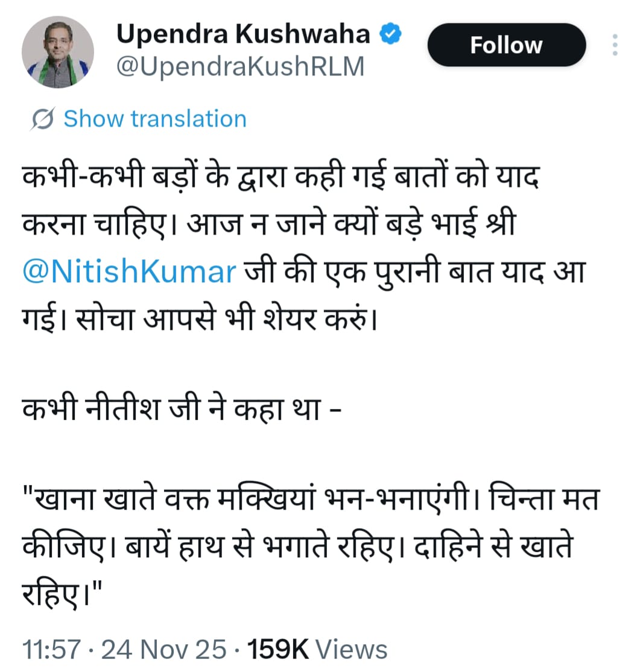634x672 pixels.
Task: Click the verified badge beside the name
Action: coord(390,34)
